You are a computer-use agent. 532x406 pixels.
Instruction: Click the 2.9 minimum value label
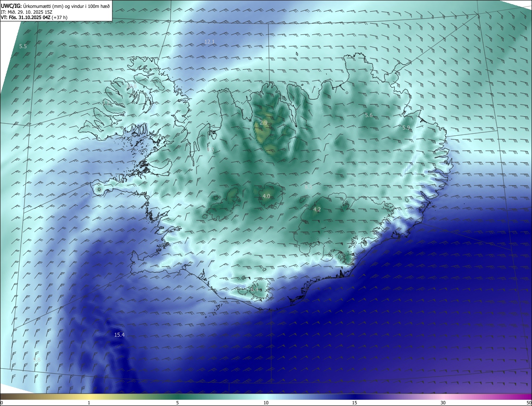(x=264, y=123)
